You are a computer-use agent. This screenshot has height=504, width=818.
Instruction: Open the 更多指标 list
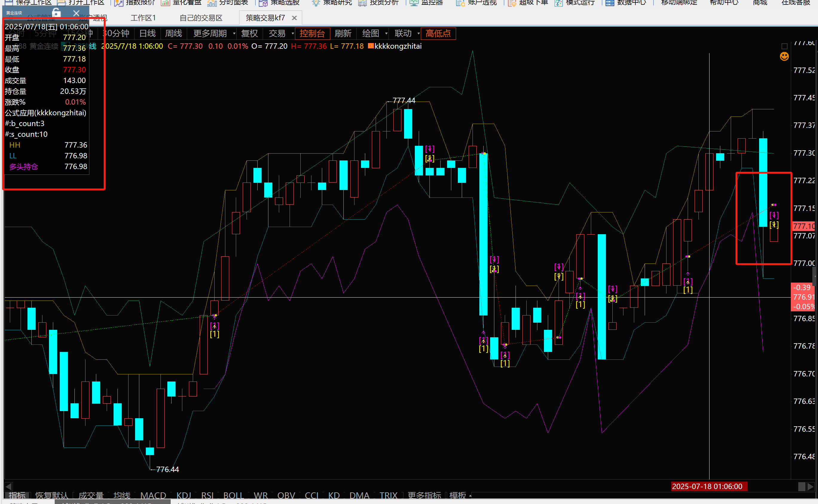coord(424,496)
